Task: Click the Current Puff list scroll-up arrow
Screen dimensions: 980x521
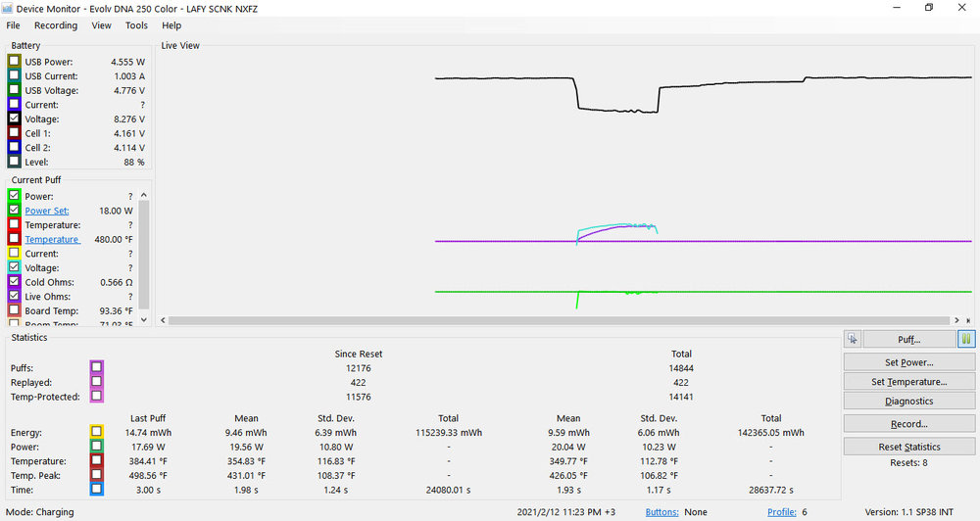Action: (144, 196)
